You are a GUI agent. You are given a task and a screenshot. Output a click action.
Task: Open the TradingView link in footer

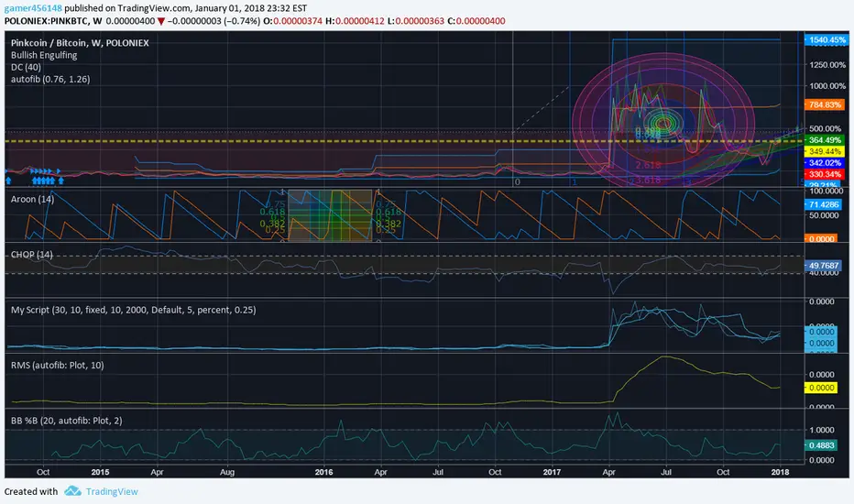[112, 491]
